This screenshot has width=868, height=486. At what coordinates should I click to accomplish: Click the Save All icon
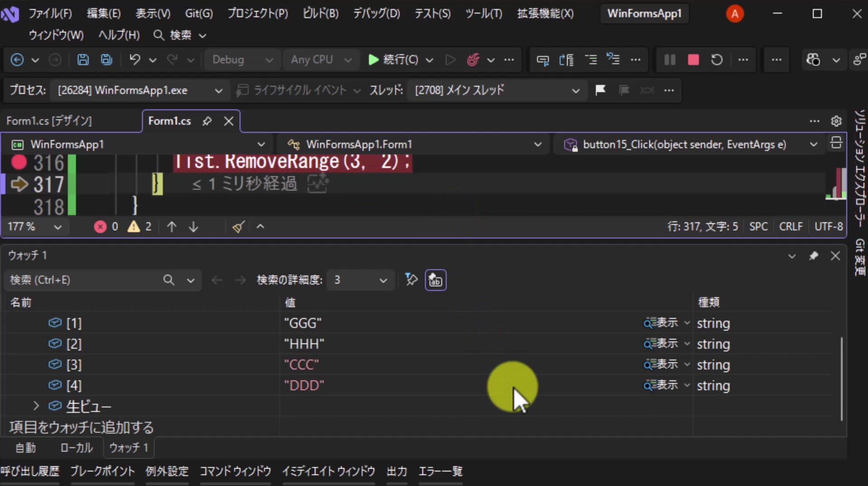click(107, 60)
